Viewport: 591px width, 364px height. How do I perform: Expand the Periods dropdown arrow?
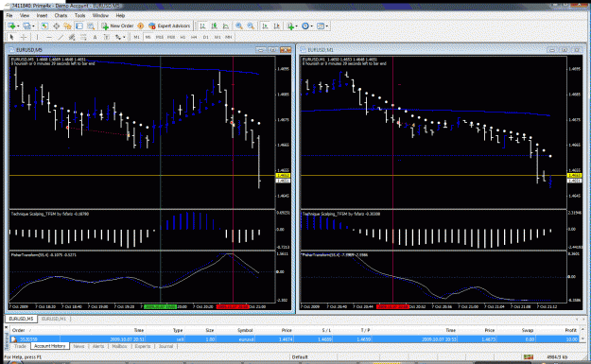pyautogui.click(x=312, y=26)
